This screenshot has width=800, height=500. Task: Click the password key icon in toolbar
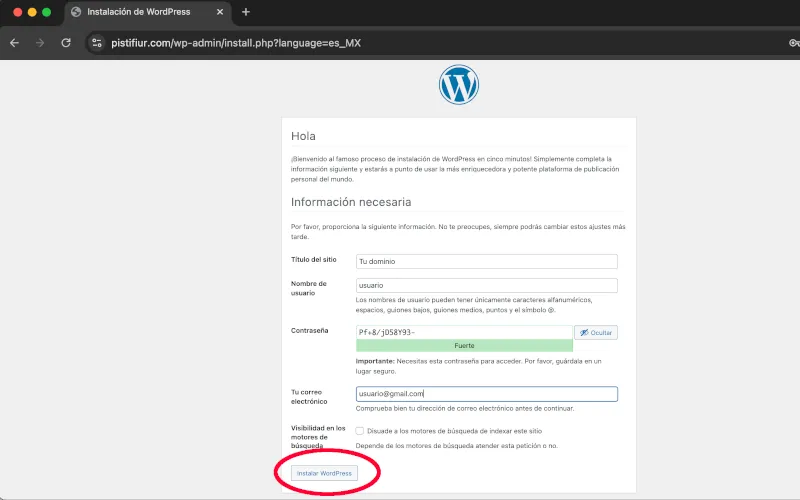[794, 43]
